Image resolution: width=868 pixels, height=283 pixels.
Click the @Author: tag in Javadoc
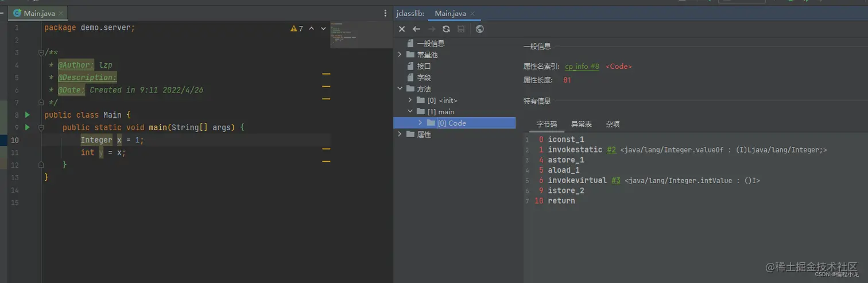(76, 65)
